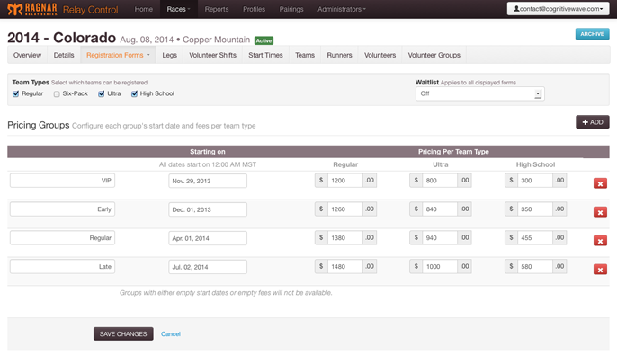Image resolution: width=617 pixels, height=364 pixels.
Task: Switch to the Volunteer Groups tab
Action: point(434,55)
